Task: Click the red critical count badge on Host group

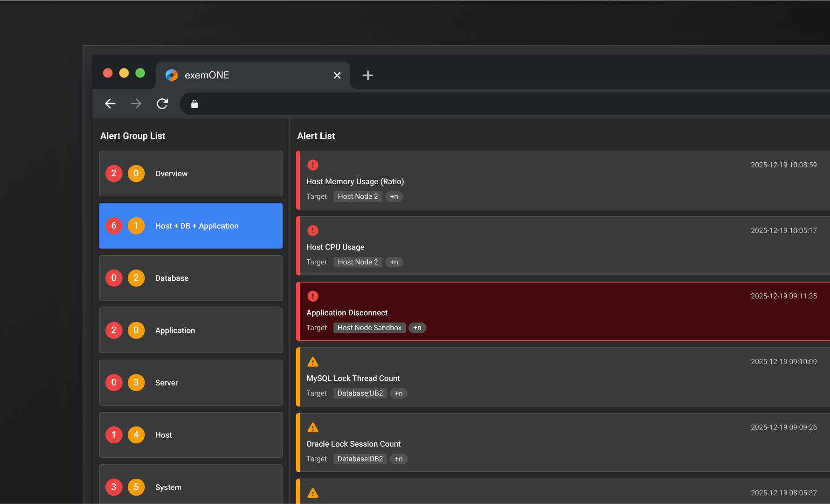Action: tap(114, 435)
